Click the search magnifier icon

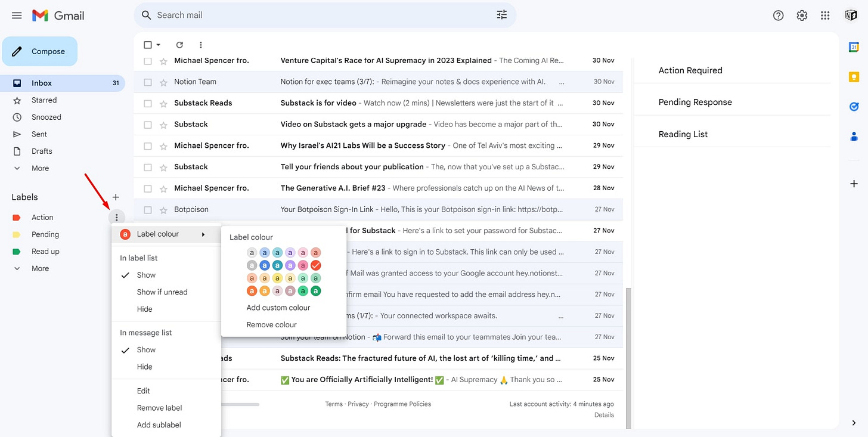(x=146, y=15)
